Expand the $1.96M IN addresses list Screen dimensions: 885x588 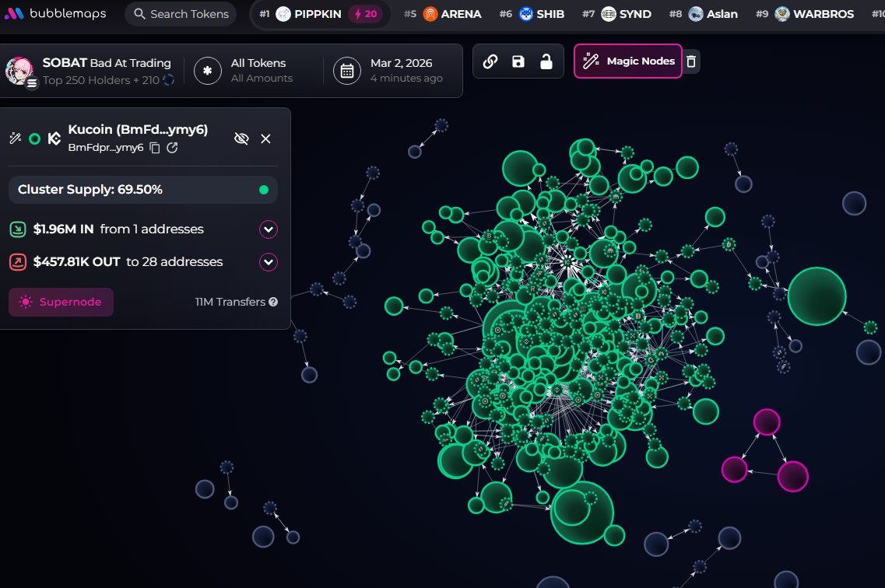[x=268, y=229]
